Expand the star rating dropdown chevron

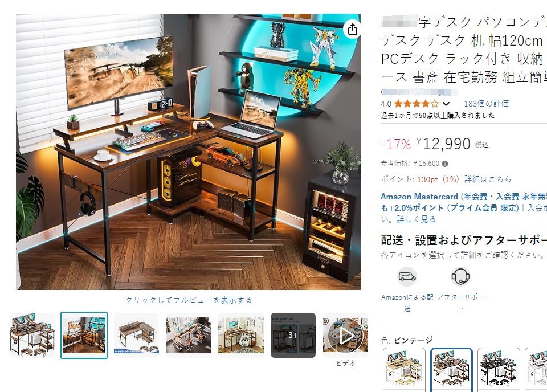(x=446, y=104)
